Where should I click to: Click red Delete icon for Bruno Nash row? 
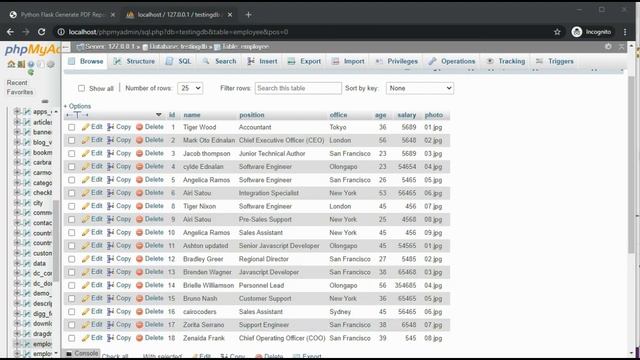139,298
